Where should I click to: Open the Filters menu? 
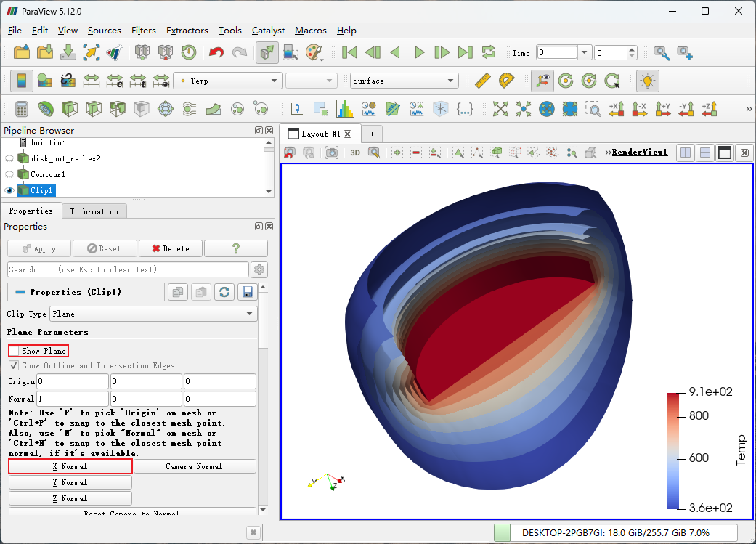click(x=143, y=31)
